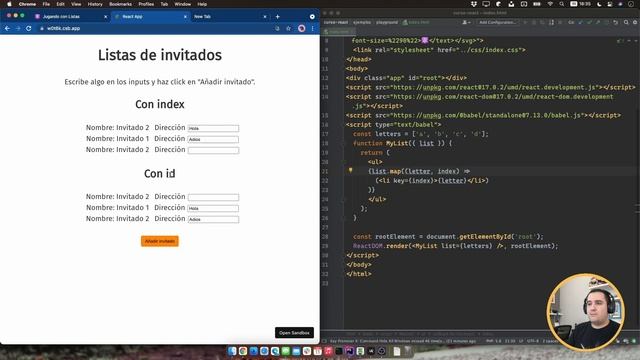This screenshot has width=640, height=360.
Task: Click the Wi-Fi icon in the menu bar
Action: [550, 4]
